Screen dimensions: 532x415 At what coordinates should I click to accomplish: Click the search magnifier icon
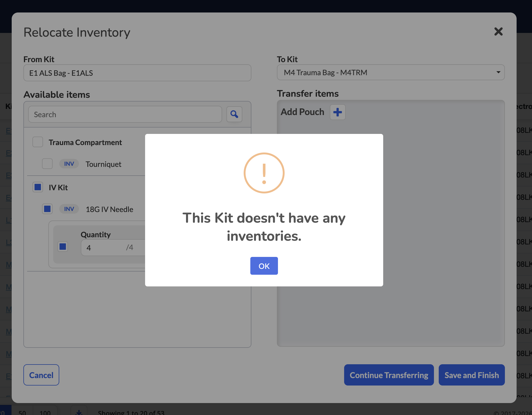(234, 114)
